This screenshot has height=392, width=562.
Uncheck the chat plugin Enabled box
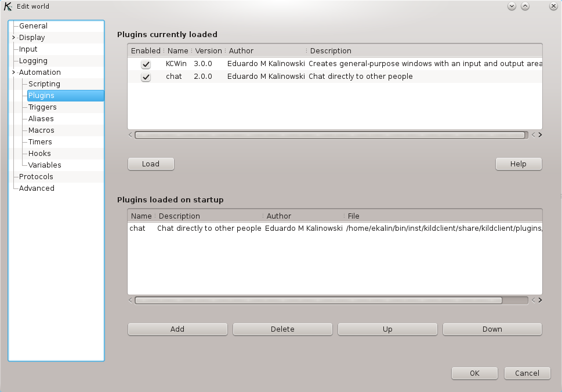click(x=144, y=77)
